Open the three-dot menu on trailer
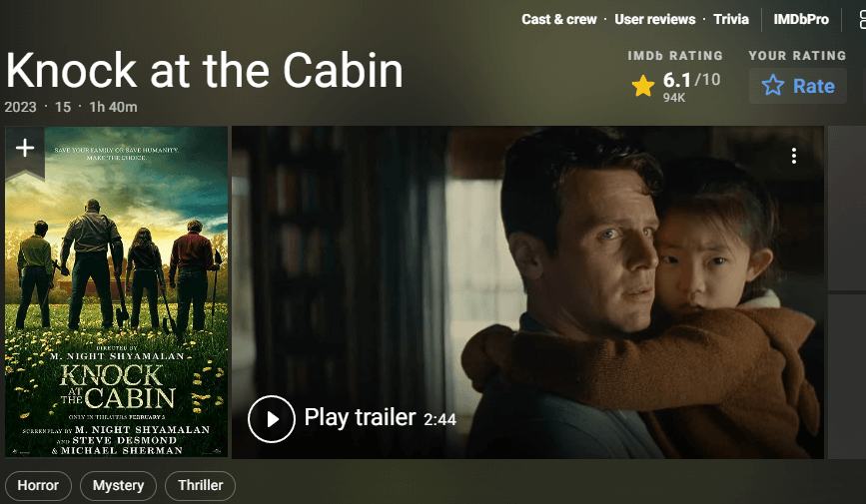The width and height of the screenshot is (866, 504). coord(794,157)
